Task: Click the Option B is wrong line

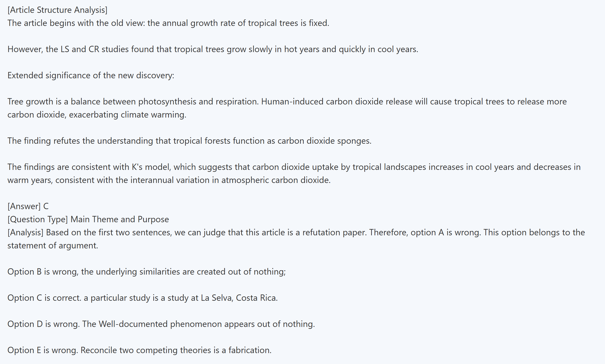Action: (x=146, y=272)
